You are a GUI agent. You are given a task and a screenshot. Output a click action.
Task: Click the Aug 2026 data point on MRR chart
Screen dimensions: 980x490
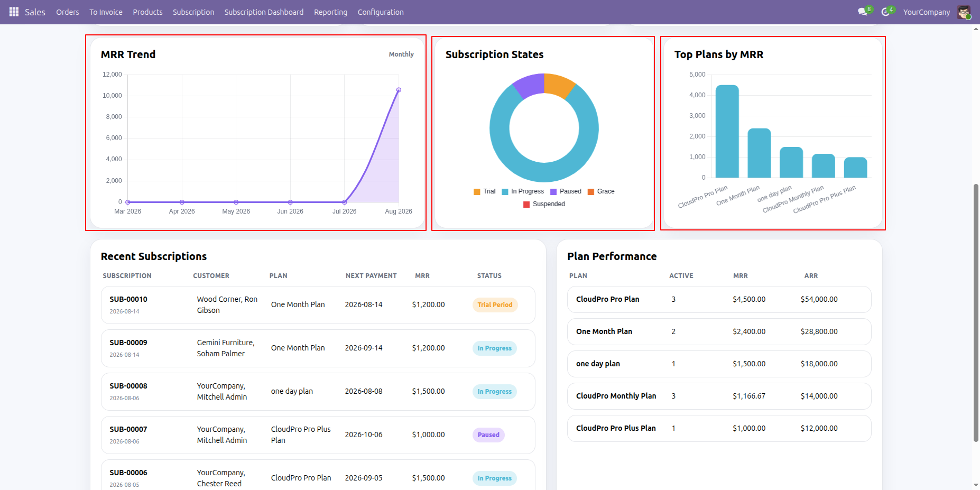(x=399, y=90)
